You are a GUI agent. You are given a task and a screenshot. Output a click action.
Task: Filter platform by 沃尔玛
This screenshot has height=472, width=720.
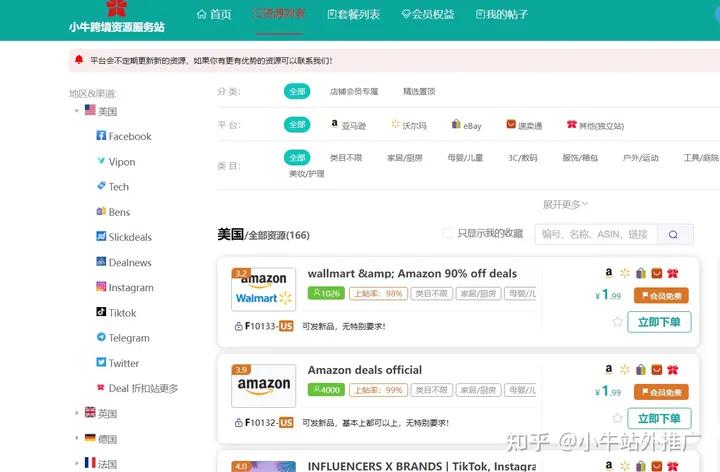click(409, 125)
